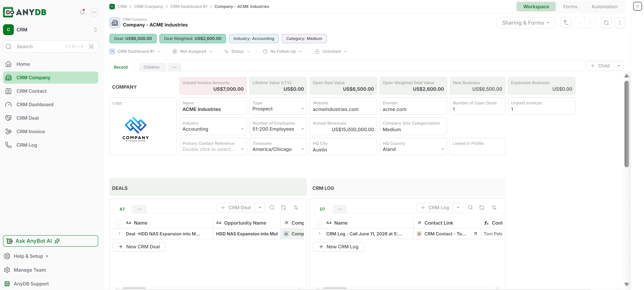644x290 pixels.
Task: Open CRM Log in sidebar
Action: point(50,145)
